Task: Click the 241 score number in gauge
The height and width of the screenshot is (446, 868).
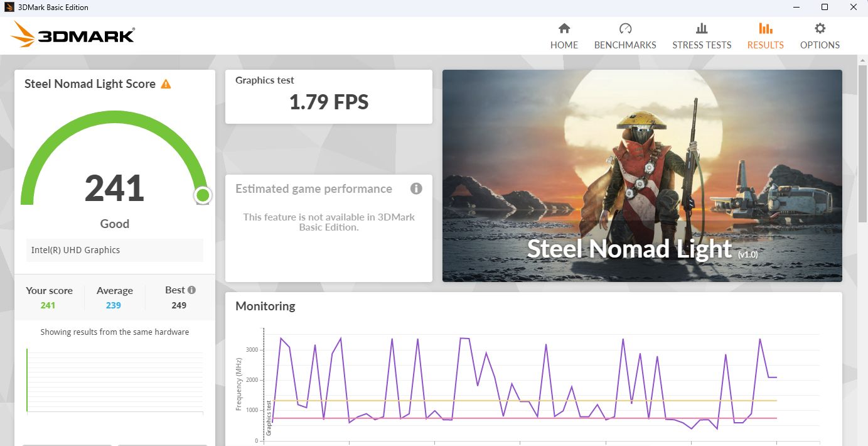Action: (x=114, y=188)
